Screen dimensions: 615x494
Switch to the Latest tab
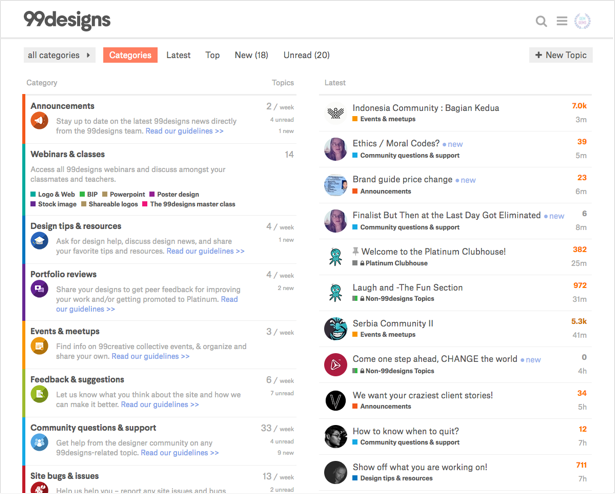click(178, 55)
